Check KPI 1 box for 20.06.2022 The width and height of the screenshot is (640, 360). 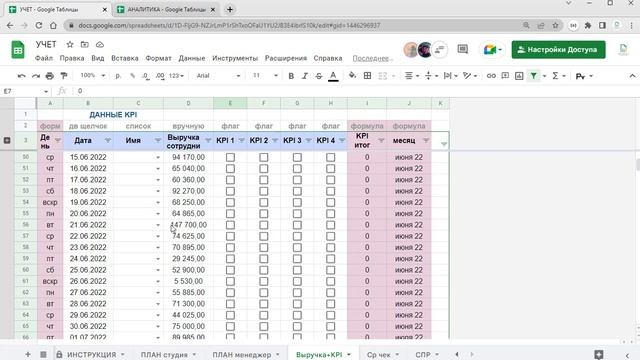tap(230, 213)
